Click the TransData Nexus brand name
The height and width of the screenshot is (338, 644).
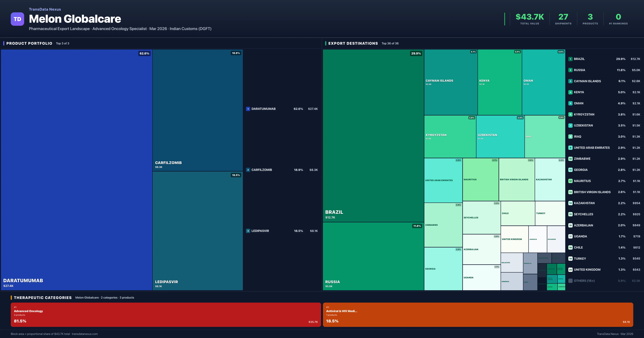(x=45, y=9)
